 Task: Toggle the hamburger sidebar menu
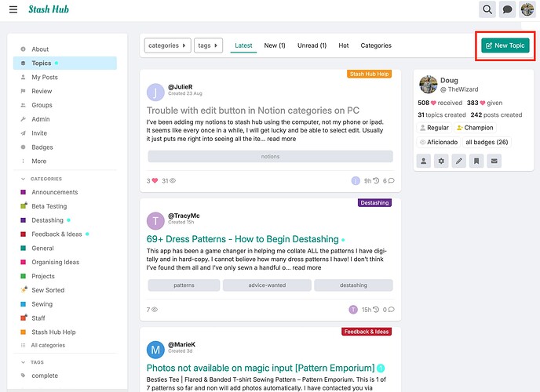click(x=13, y=9)
